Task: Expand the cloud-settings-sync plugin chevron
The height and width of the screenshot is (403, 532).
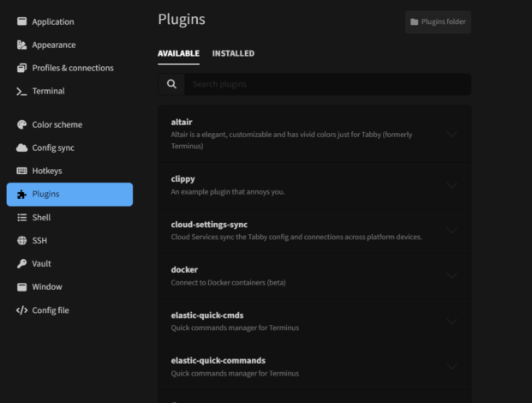Action: coord(451,231)
